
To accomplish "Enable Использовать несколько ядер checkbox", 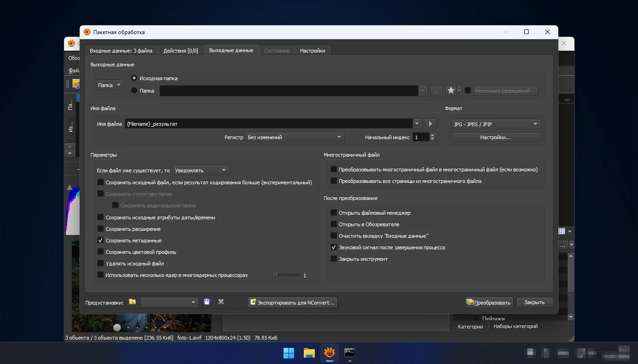I will (x=100, y=275).
